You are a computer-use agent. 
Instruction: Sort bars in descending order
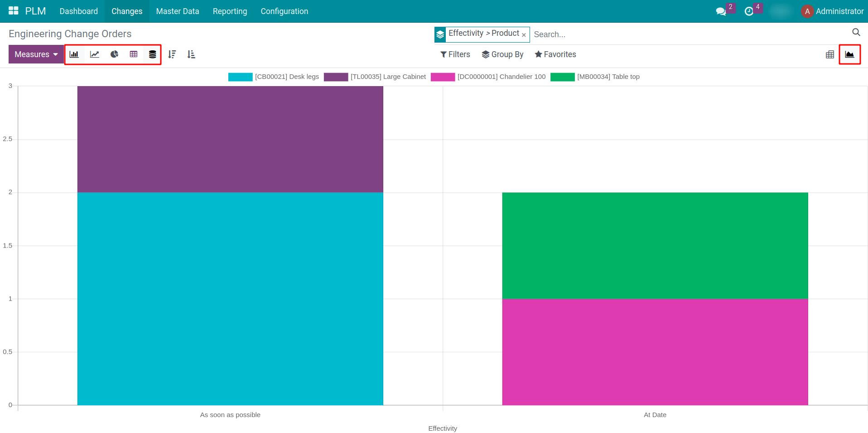(172, 54)
